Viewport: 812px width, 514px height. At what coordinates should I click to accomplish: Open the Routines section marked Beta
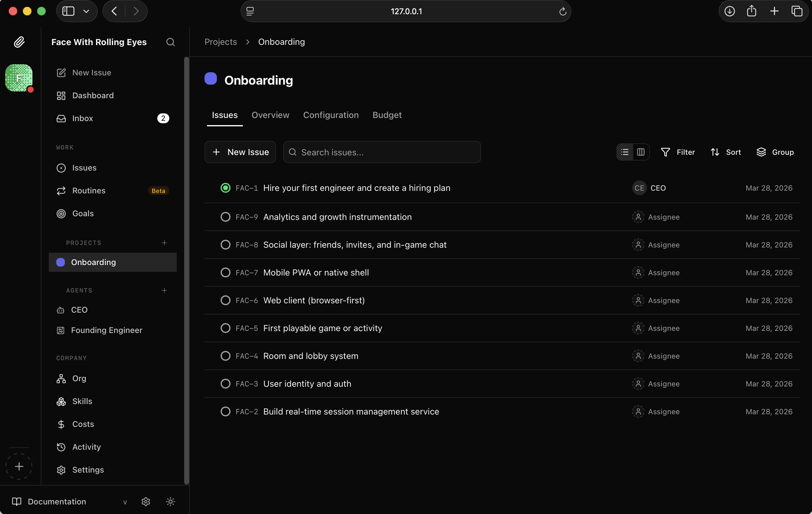pos(89,190)
